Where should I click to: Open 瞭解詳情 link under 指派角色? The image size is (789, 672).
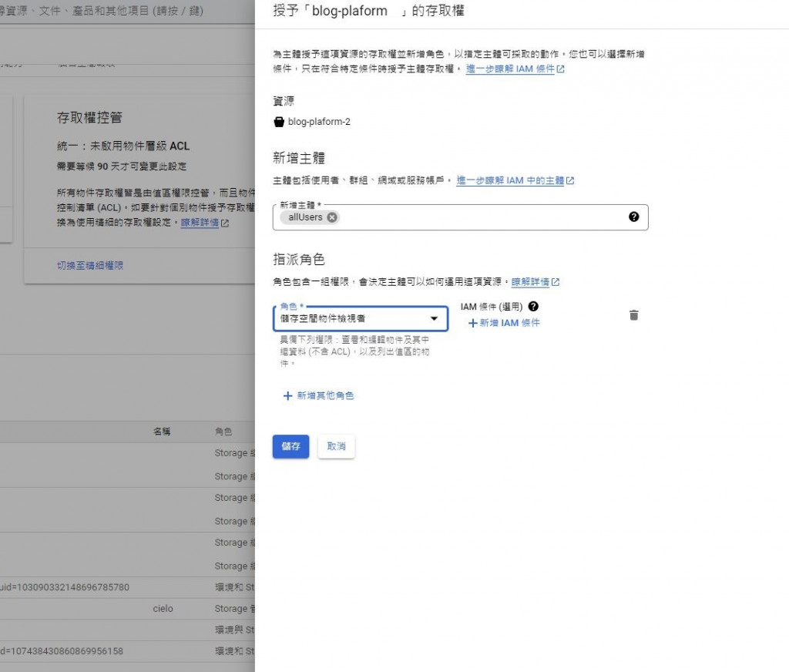click(535, 282)
